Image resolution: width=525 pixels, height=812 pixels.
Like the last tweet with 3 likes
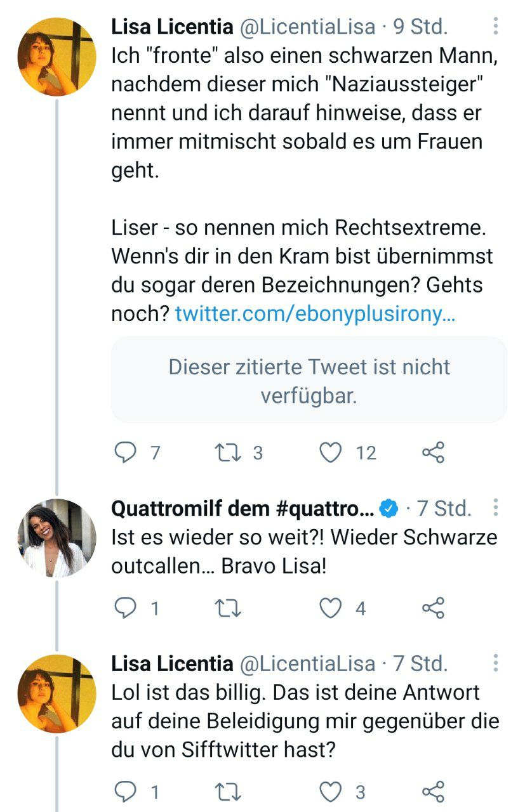[x=329, y=791]
